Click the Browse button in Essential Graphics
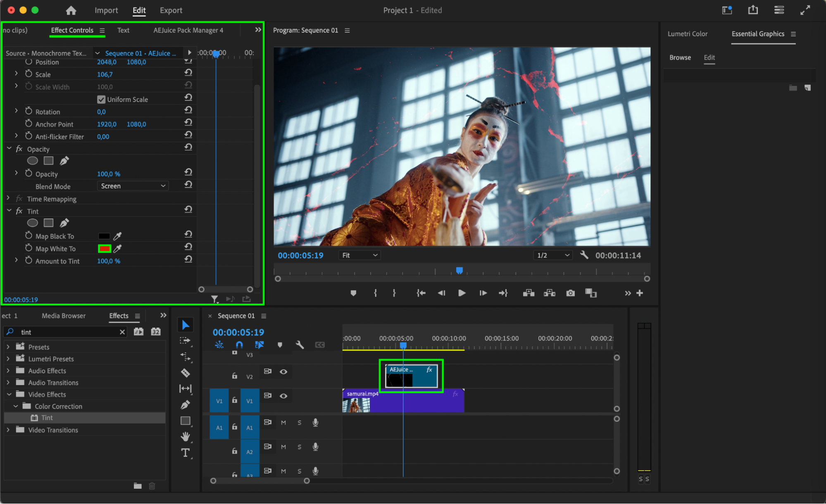 tap(680, 57)
